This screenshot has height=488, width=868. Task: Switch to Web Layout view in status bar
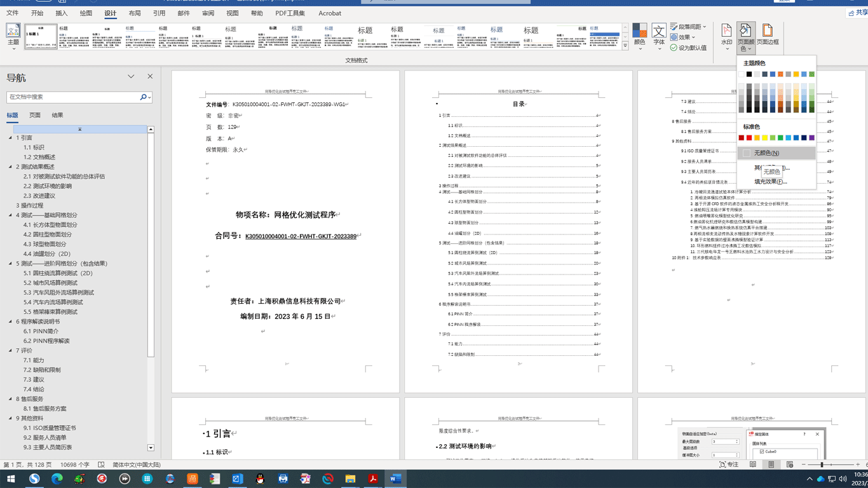790,465
